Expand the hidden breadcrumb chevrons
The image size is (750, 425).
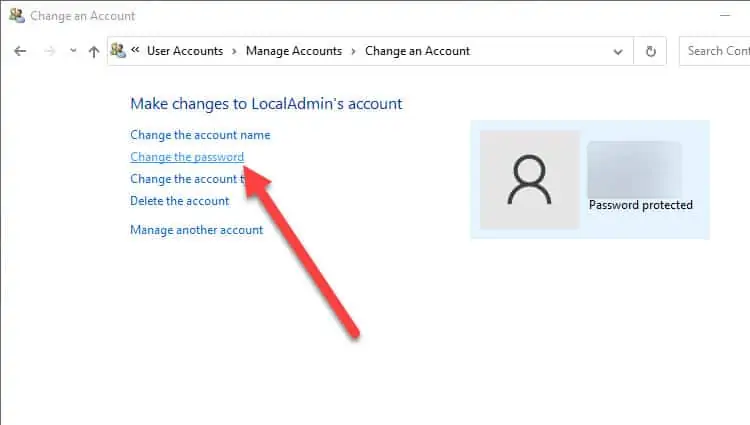click(x=135, y=49)
